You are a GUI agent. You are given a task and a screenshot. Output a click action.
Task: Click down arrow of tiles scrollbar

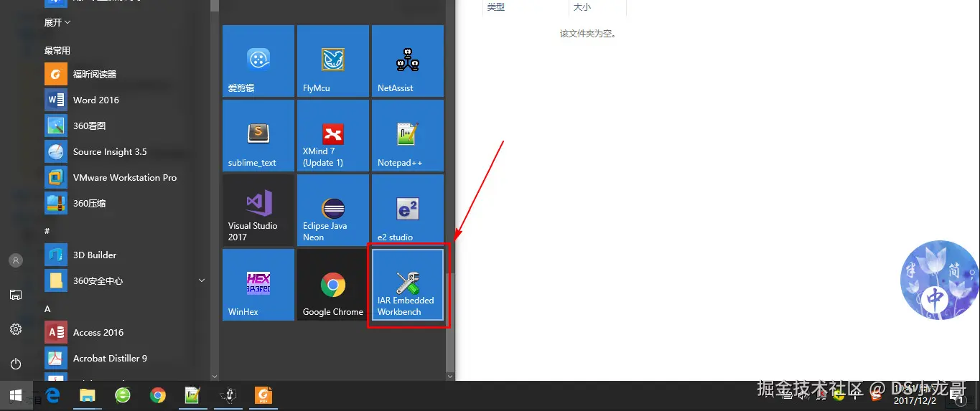(450, 376)
